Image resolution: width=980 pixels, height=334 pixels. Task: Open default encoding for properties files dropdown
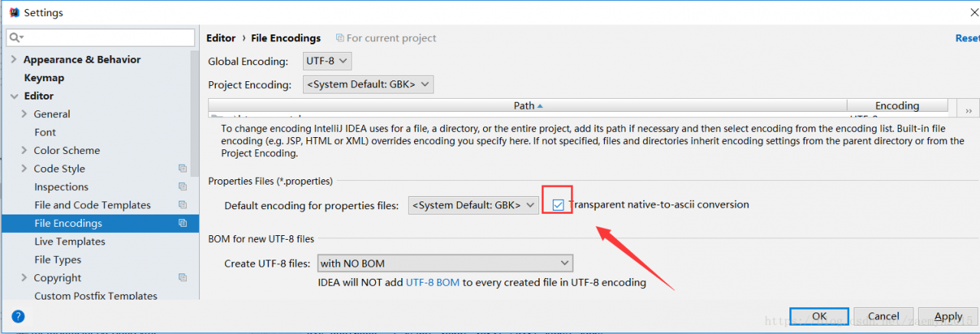click(473, 205)
